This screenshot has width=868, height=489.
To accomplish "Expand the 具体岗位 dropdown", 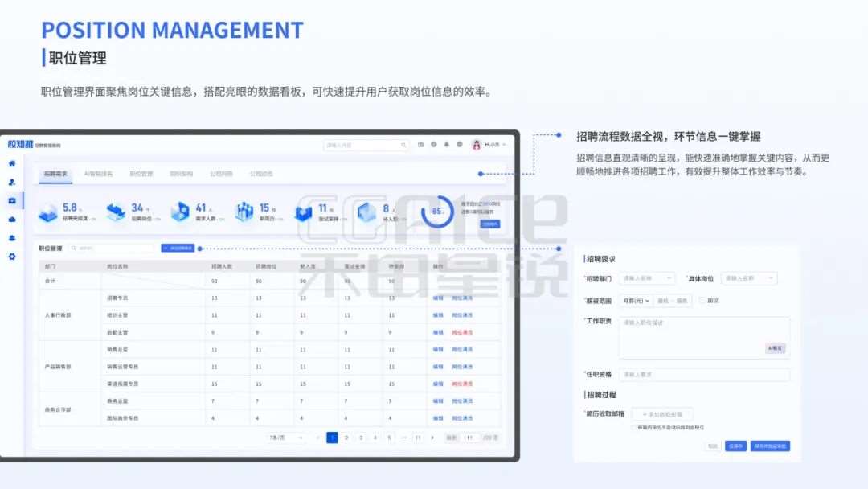I will point(749,278).
